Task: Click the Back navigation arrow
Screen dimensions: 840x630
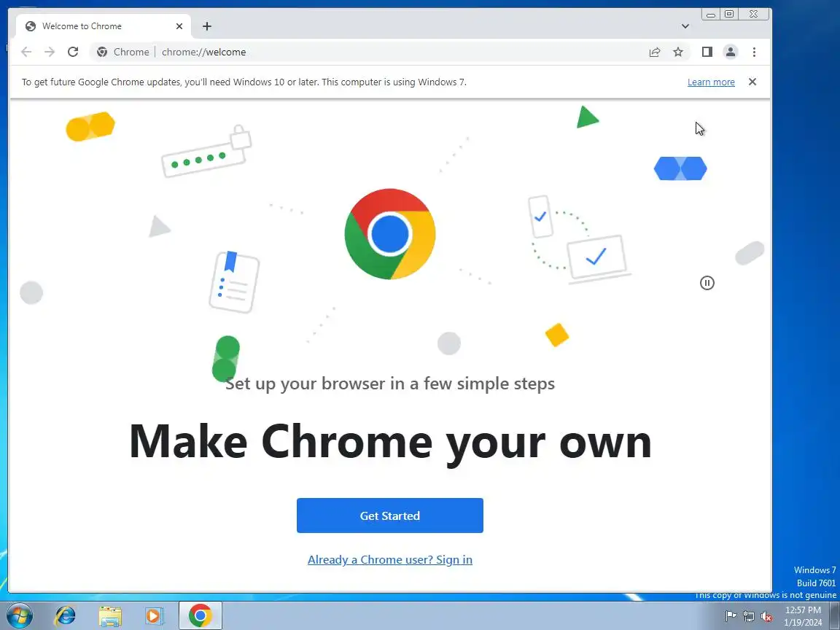Action: tap(26, 52)
